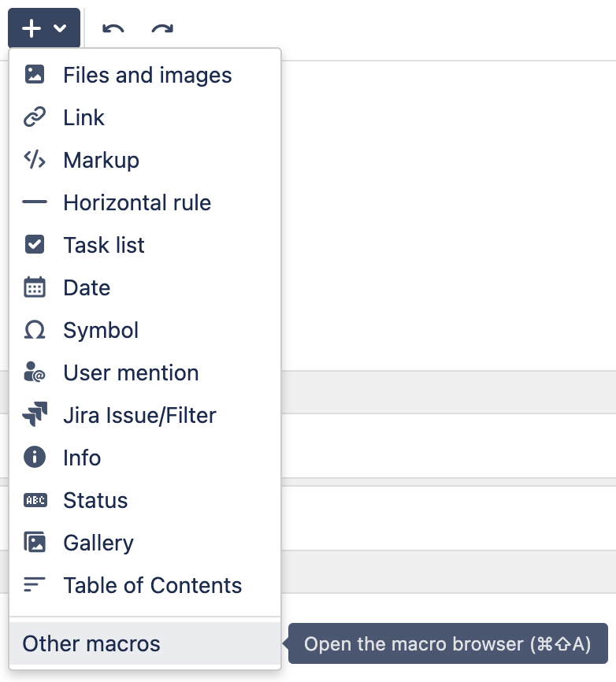Click the Table of Contents icon
This screenshot has width=616, height=682.
tap(35, 584)
